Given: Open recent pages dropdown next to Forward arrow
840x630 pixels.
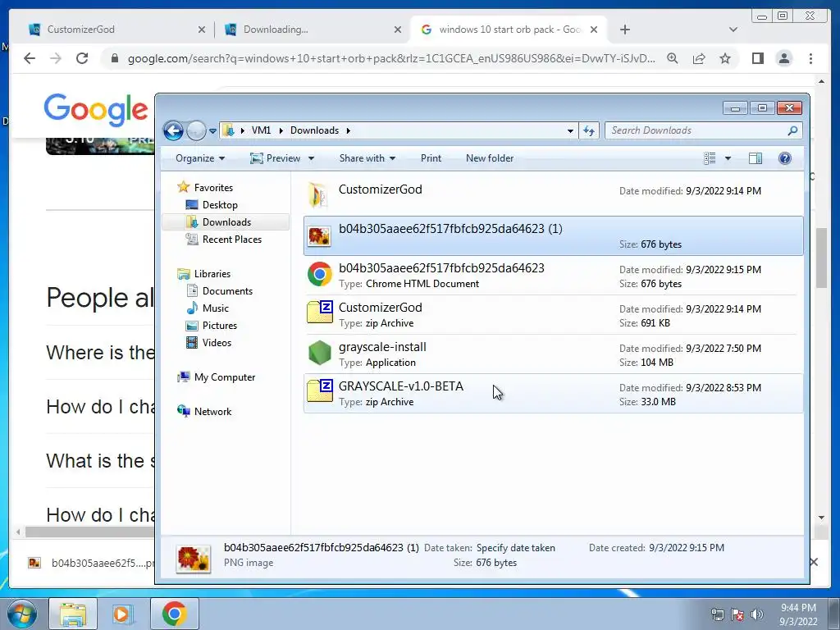Looking at the screenshot, I should (x=212, y=130).
